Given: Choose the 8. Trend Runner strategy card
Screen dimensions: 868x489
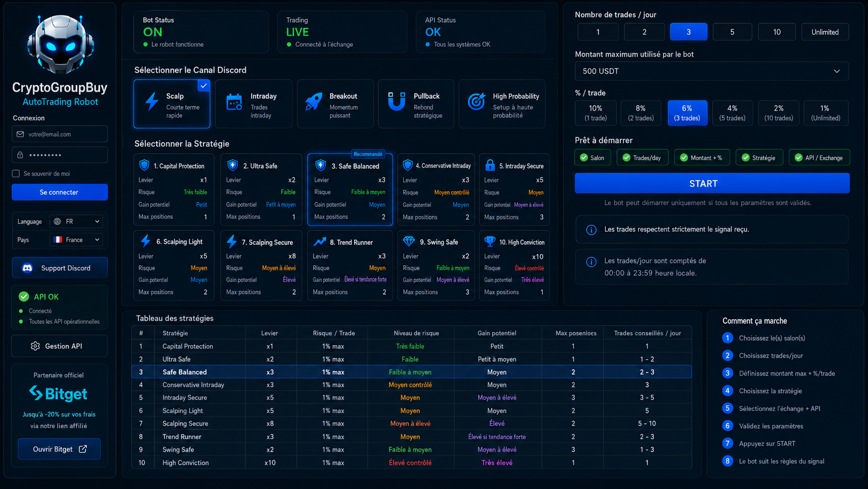Looking at the screenshot, I should click(x=350, y=266).
